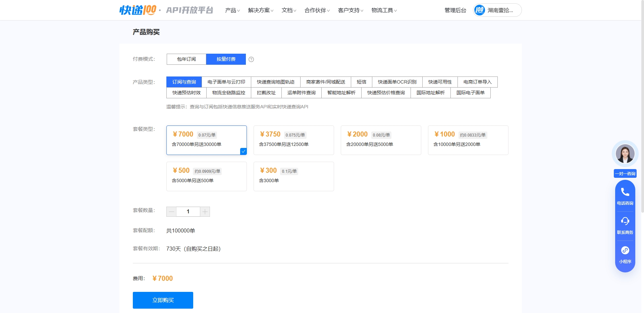This screenshot has width=644, height=313.
Task: Open the 联系商务 contact icon
Action: pyautogui.click(x=625, y=221)
